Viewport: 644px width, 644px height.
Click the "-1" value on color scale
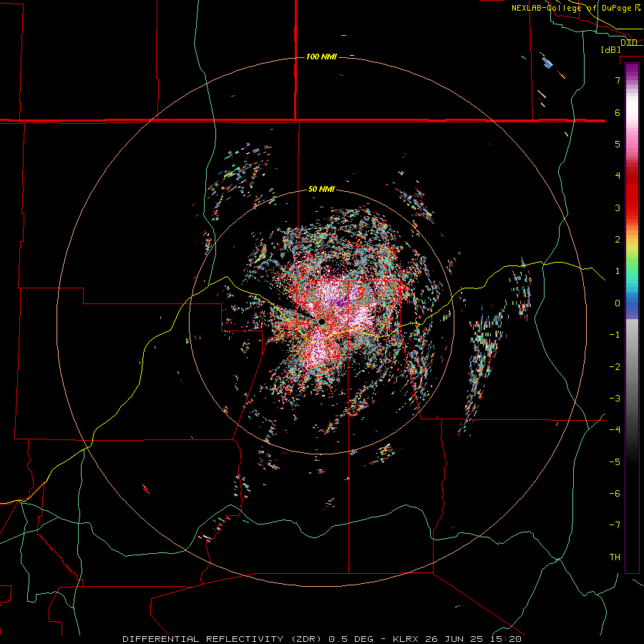[615, 335]
